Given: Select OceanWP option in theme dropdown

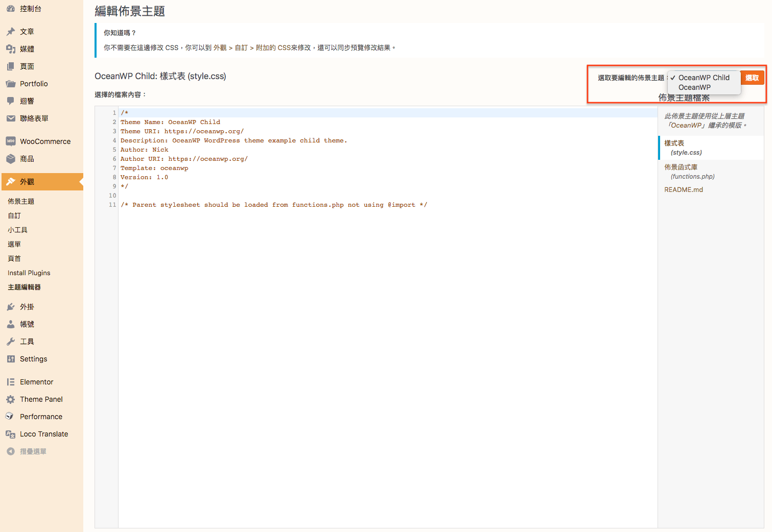Looking at the screenshot, I should 704,87.
